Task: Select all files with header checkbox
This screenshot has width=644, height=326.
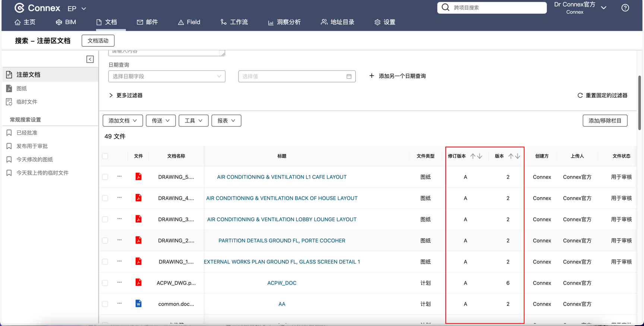Action: click(x=105, y=156)
